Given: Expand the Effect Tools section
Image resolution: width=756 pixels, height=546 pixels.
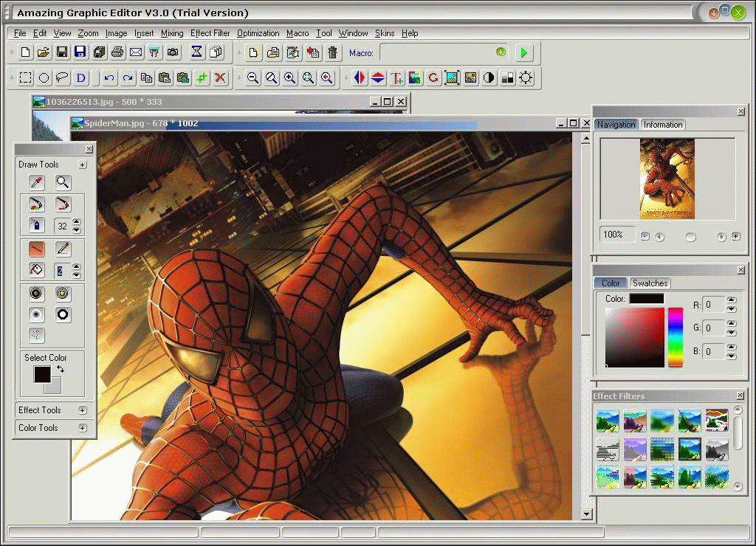Looking at the screenshot, I should [x=83, y=410].
